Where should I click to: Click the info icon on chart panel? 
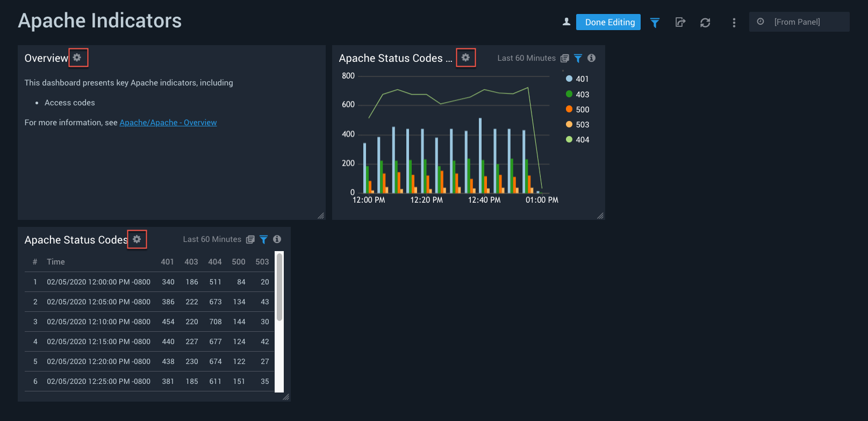pyautogui.click(x=591, y=58)
